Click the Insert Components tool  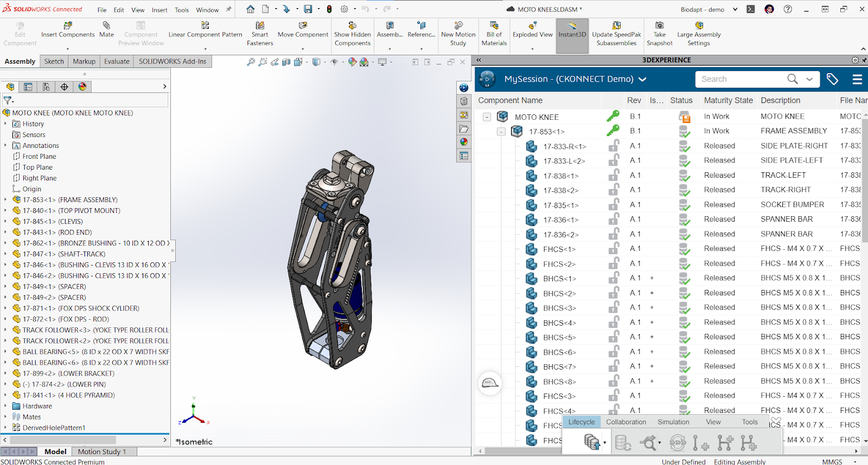68,30
